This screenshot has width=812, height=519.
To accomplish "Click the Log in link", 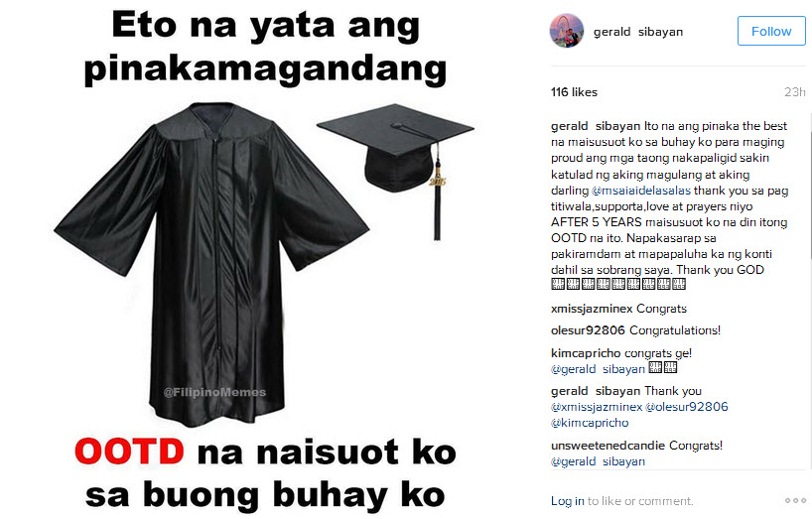I will tap(567, 501).
